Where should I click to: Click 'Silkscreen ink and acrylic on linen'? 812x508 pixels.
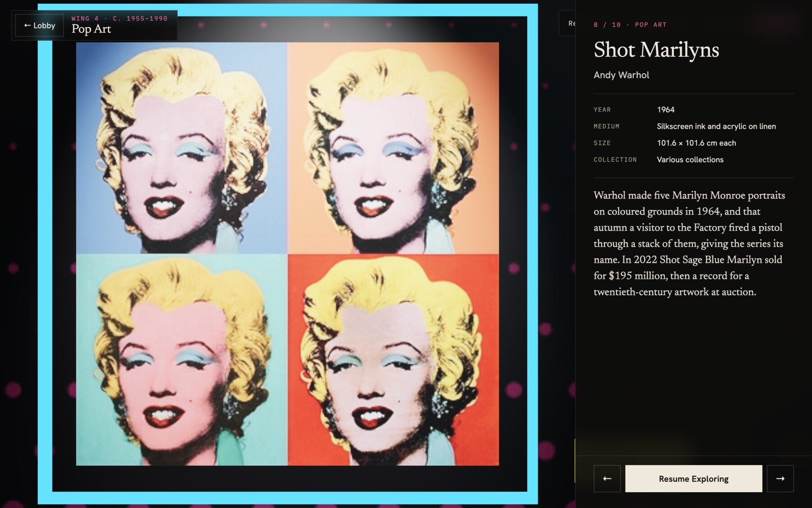point(716,126)
